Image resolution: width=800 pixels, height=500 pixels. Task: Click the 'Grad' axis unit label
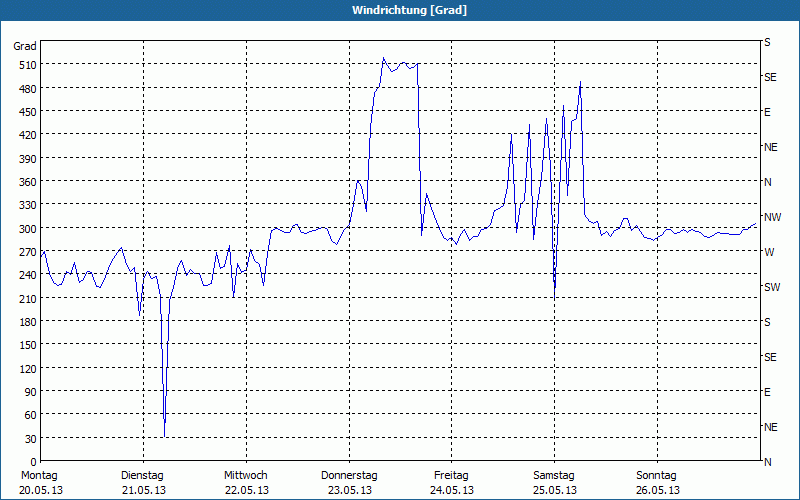pos(25,46)
